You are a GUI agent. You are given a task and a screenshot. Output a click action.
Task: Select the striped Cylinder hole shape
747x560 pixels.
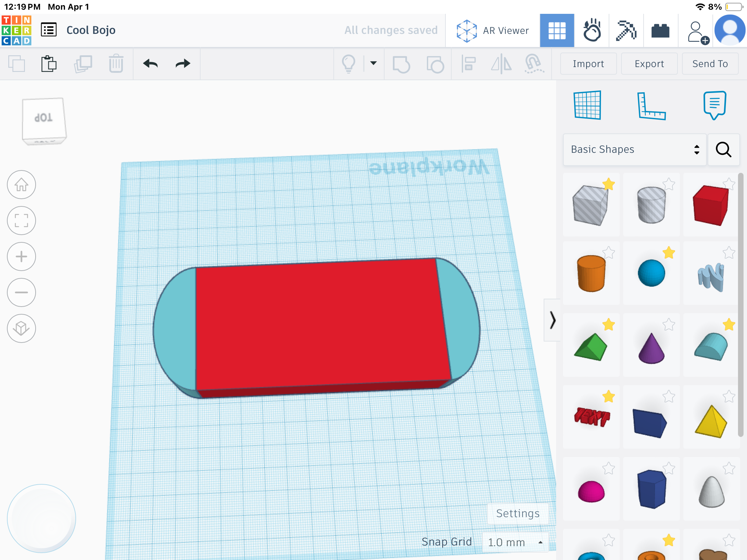click(x=651, y=205)
